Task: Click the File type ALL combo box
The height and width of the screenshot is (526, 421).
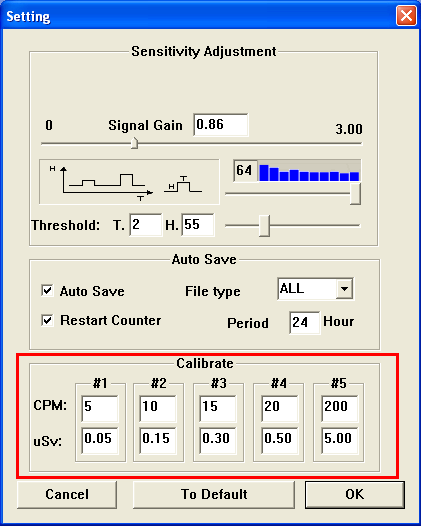Action: coord(315,288)
